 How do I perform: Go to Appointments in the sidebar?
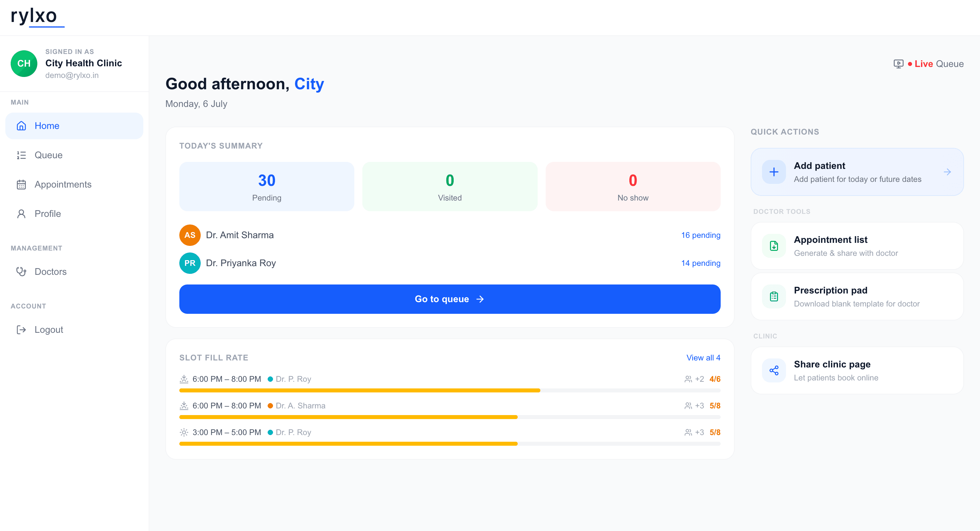click(x=74, y=184)
